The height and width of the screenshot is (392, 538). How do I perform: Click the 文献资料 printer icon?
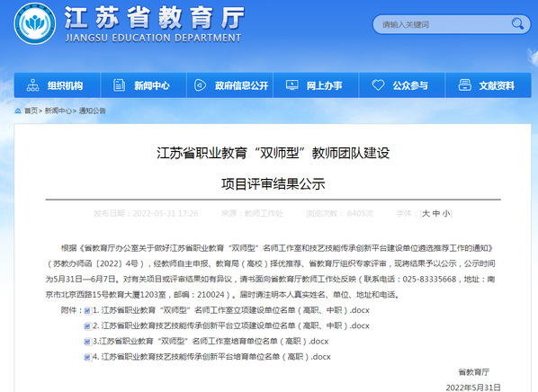(x=464, y=85)
